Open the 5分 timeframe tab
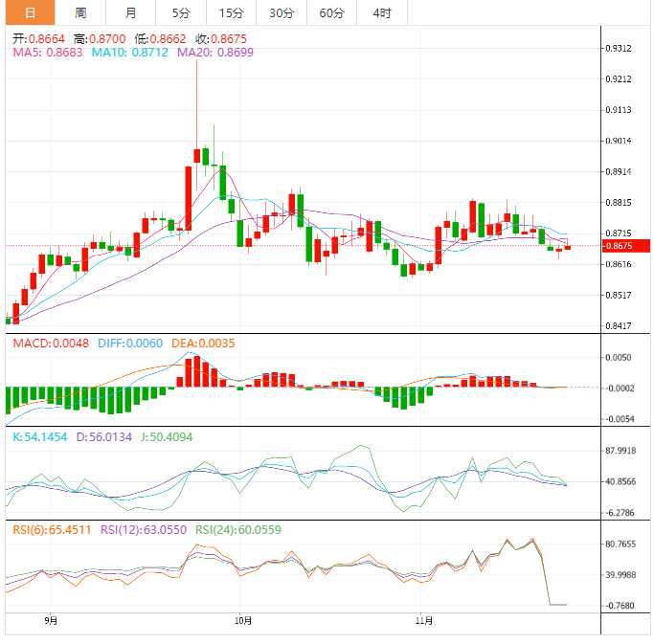 181,12
